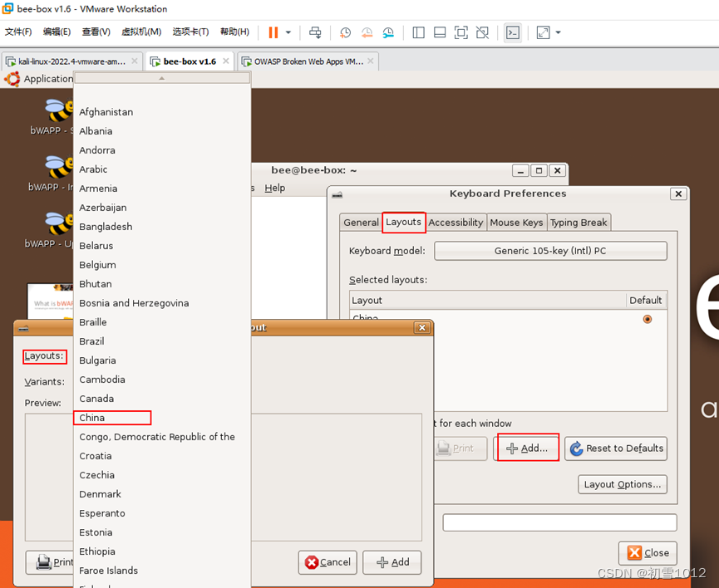
Task: Click Add... in Keyboard Preferences
Action: click(527, 448)
